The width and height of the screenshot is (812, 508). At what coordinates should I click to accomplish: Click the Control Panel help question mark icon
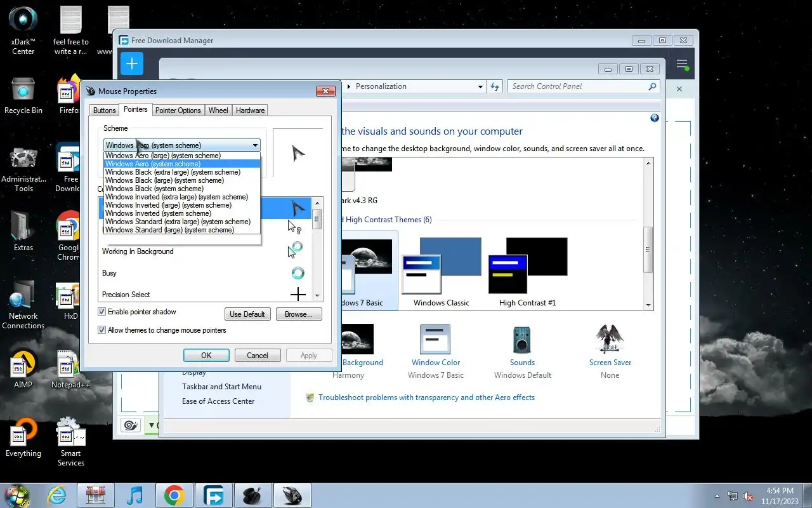click(654, 118)
